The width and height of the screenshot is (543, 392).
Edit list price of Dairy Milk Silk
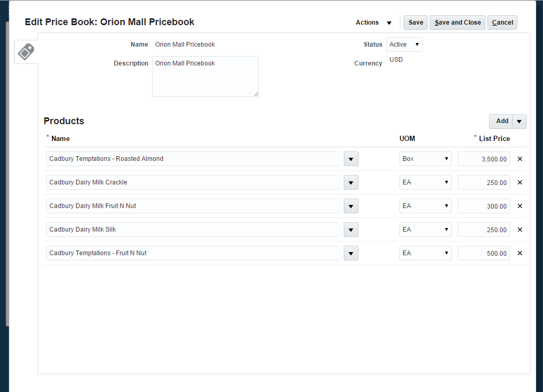click(x=483, y=230)
